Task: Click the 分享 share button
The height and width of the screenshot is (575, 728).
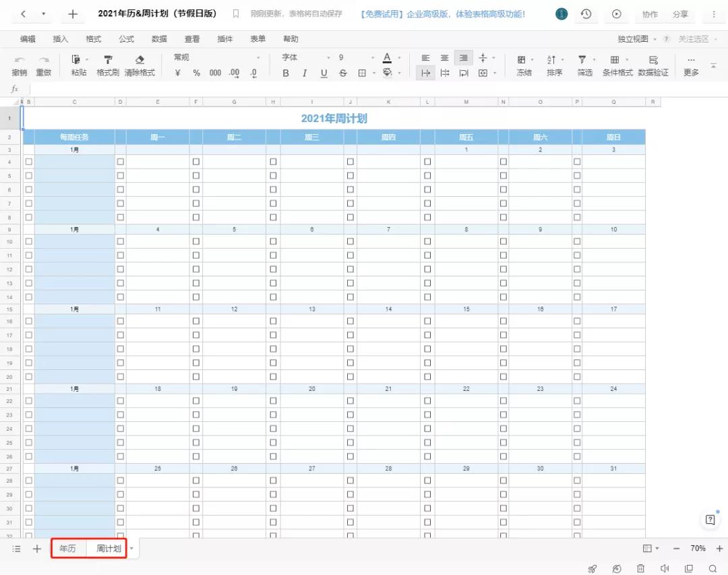Action: pyautogui.click(x=680, y=14)
